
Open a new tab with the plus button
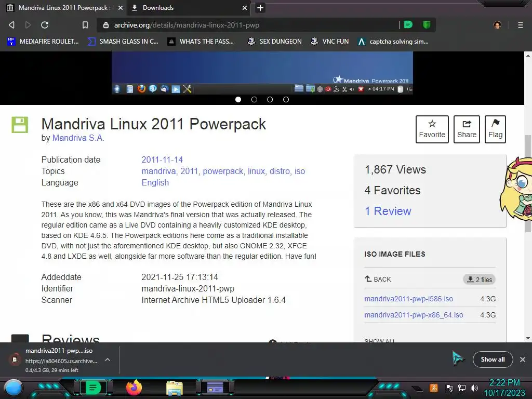click(260, 8)
